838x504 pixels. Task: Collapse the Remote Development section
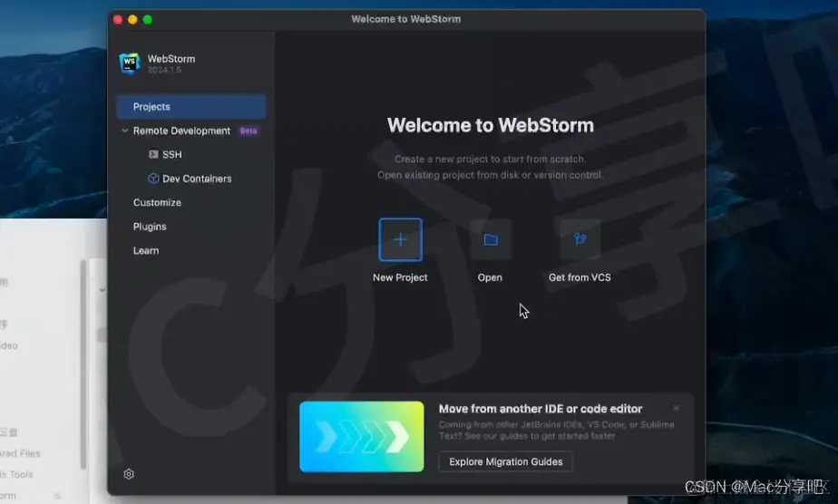(124, 131)
